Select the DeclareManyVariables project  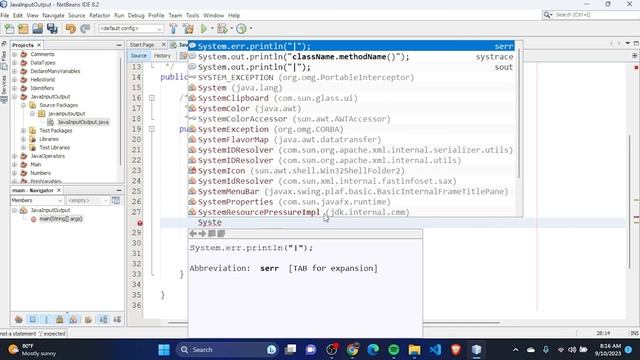pyautogui.click(x=55, y=71)
